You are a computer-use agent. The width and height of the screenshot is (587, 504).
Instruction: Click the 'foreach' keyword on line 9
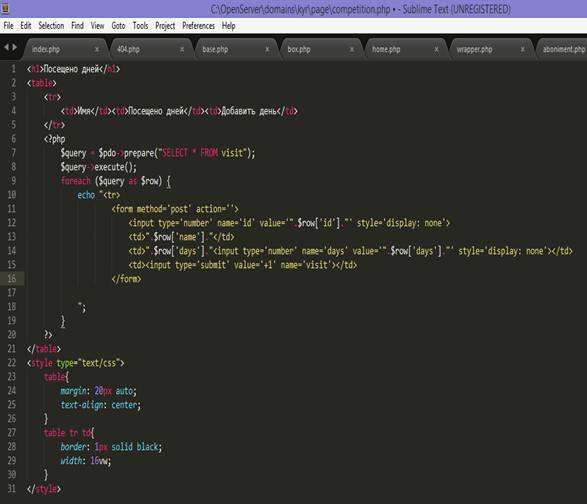click(x=76, y=181)
